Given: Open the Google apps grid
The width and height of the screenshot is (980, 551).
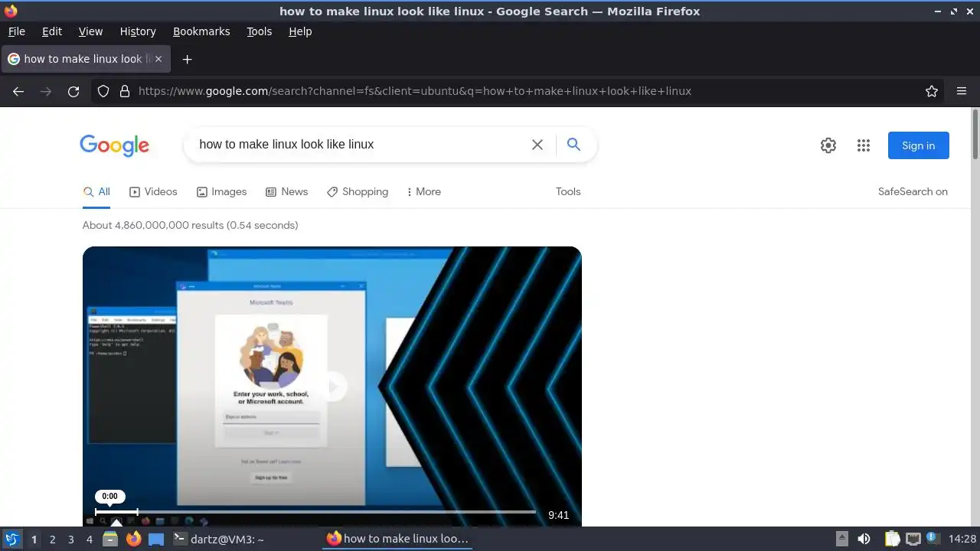Looking at the screenshot, I should tap(864, 145).
